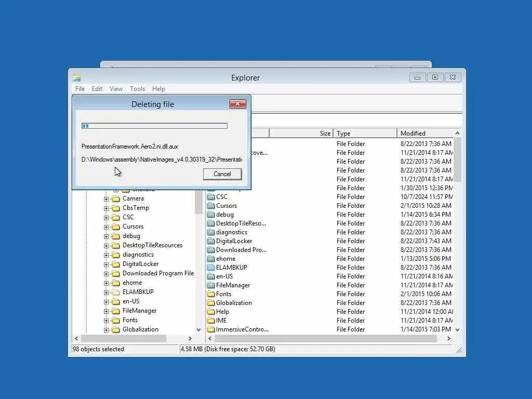Expand the DigitalLocker tree node
532x399 pixels.
click(x=106, y=264)
